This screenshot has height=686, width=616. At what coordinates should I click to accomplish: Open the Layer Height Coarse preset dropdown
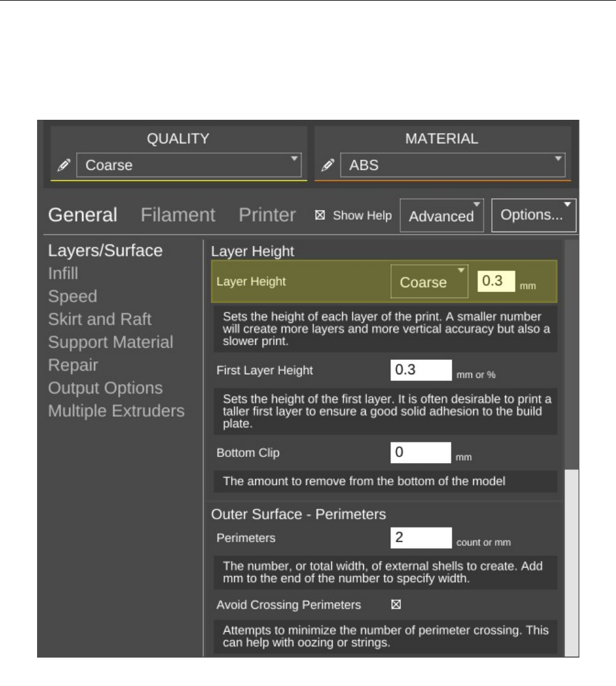tap(429, 282)
